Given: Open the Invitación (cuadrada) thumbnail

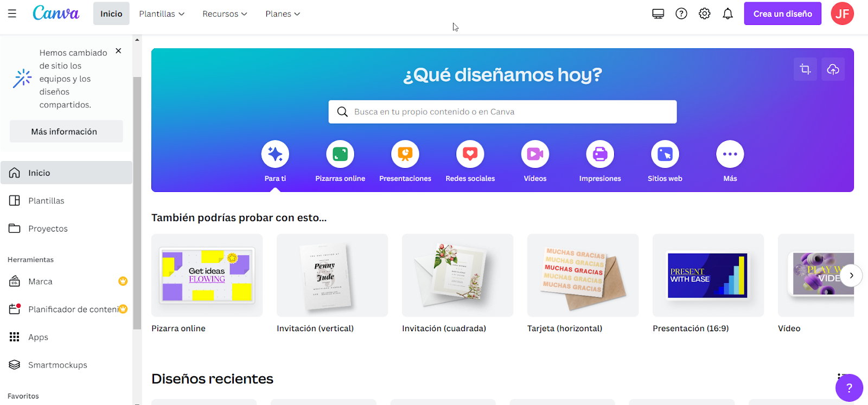Looking at the screenshot, I should click(x=457, y=275).
